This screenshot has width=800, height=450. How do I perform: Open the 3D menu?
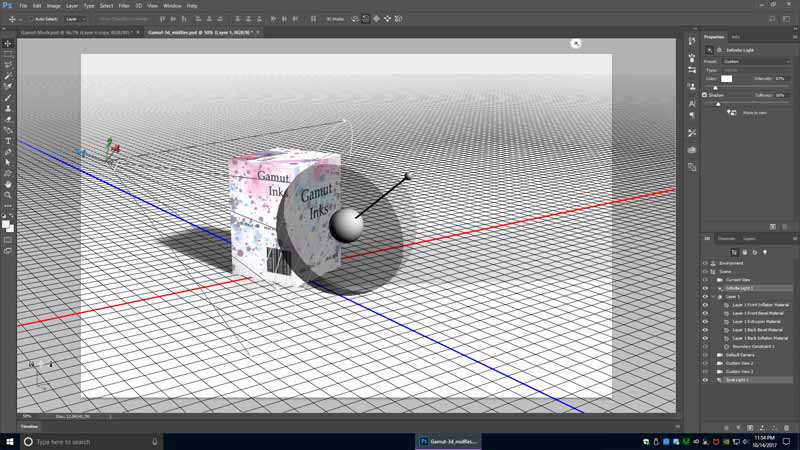click(139, 6)
